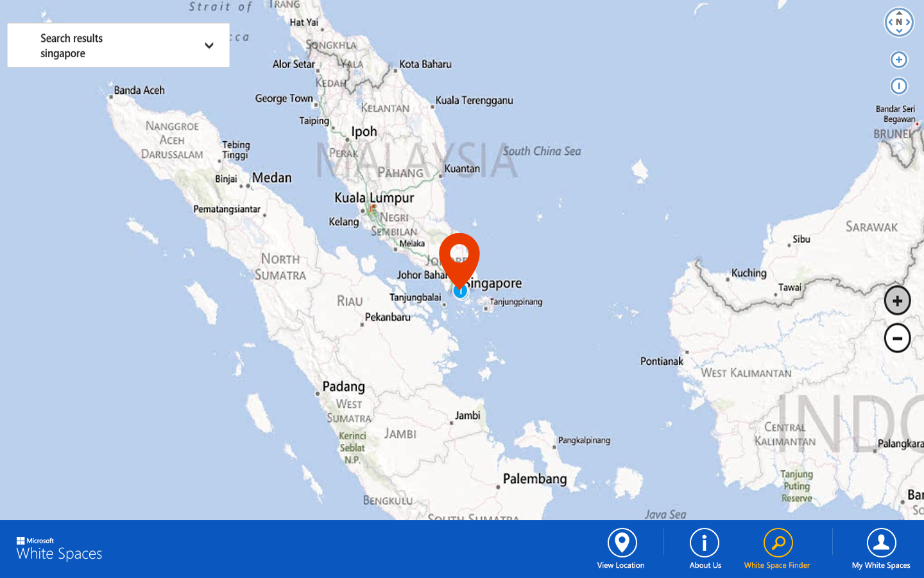Select the blue circular marker under the pin
924x578 pixels.
[460, 292]
